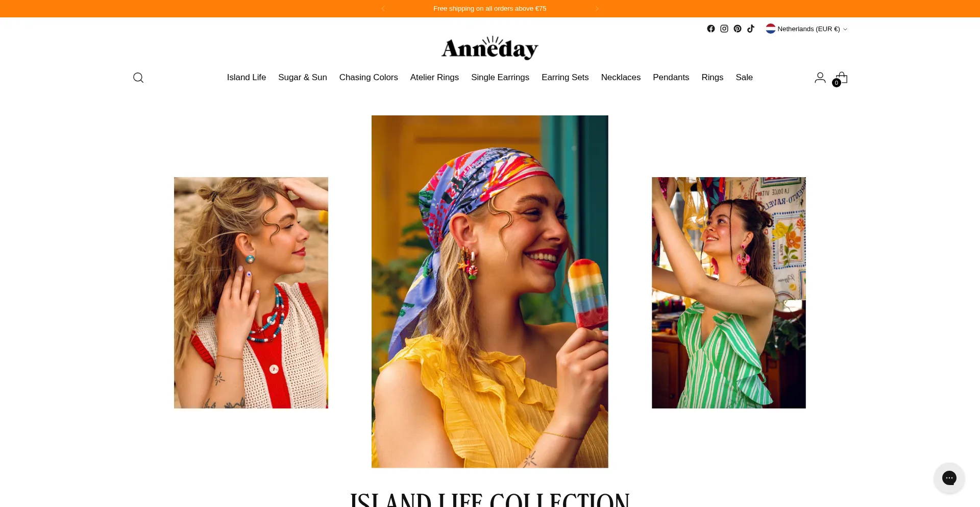Open the shopping bag cart icon

[x=841, y=78]
